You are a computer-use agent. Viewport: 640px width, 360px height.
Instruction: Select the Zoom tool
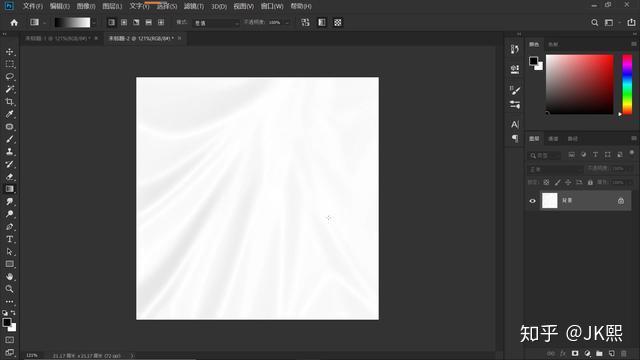[x=9, y=289]
